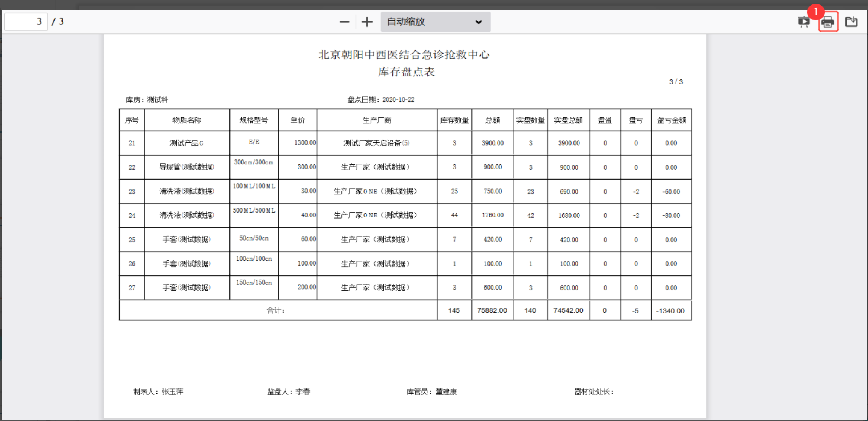This screenshot has height=421, width=868.
Task: Open the 自动缩放 zoom dropdown
Action: (x=435, y=22)
